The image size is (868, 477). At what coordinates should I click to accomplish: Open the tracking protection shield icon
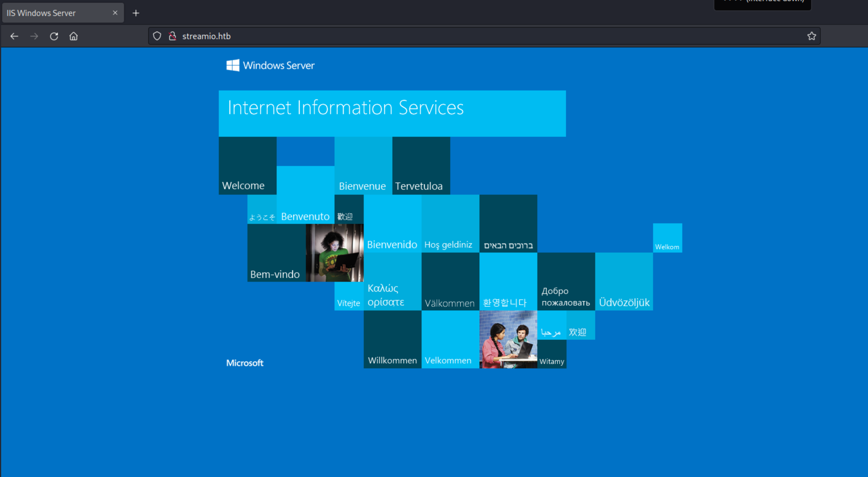(x=157, y=36)
